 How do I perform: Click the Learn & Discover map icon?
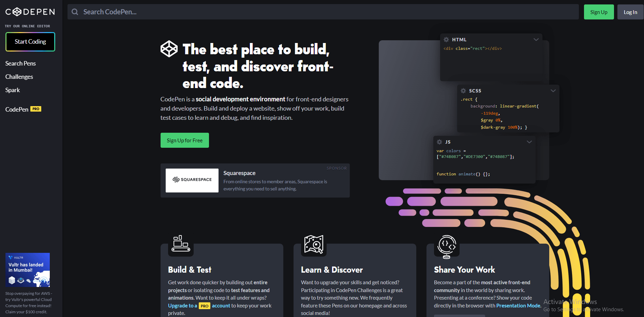point(314,244)
